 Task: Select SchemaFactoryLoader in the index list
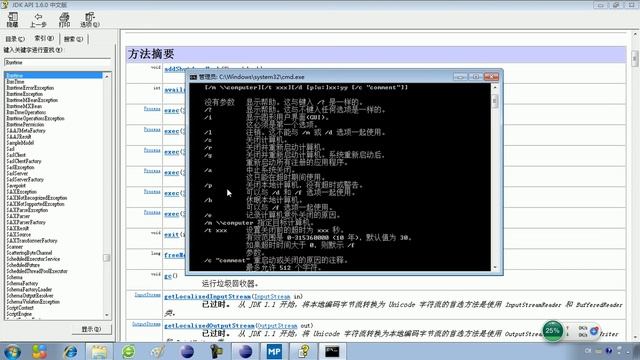coord(29,289)
